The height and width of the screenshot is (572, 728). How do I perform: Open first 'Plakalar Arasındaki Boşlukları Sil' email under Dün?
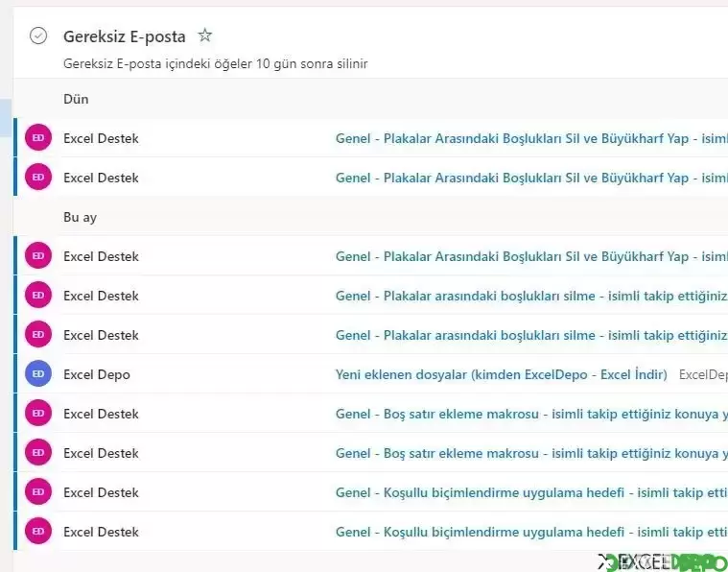(x=371, y=138)
